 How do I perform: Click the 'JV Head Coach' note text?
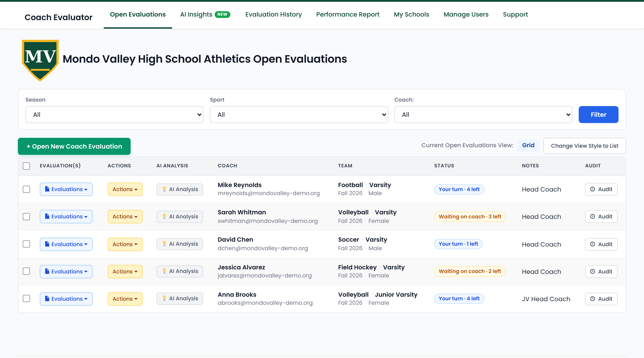(546, 299)
